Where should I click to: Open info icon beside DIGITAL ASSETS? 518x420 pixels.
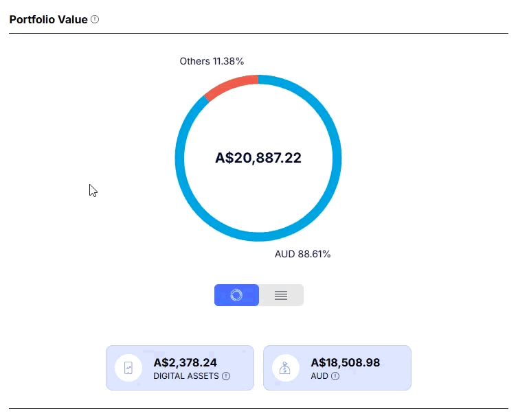(226, 376)
